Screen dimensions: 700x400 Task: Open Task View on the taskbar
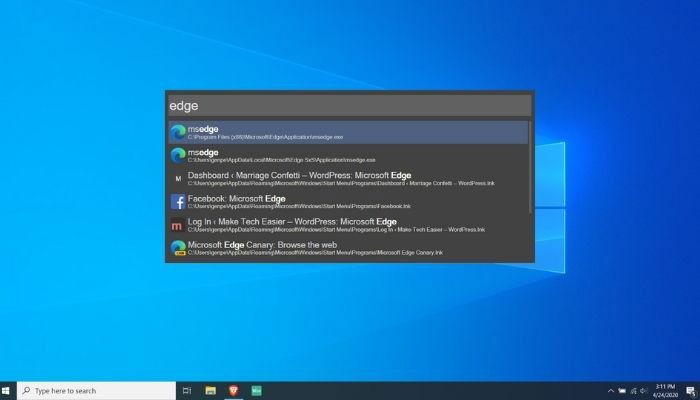pyautogui.click(x=187, y=391)
